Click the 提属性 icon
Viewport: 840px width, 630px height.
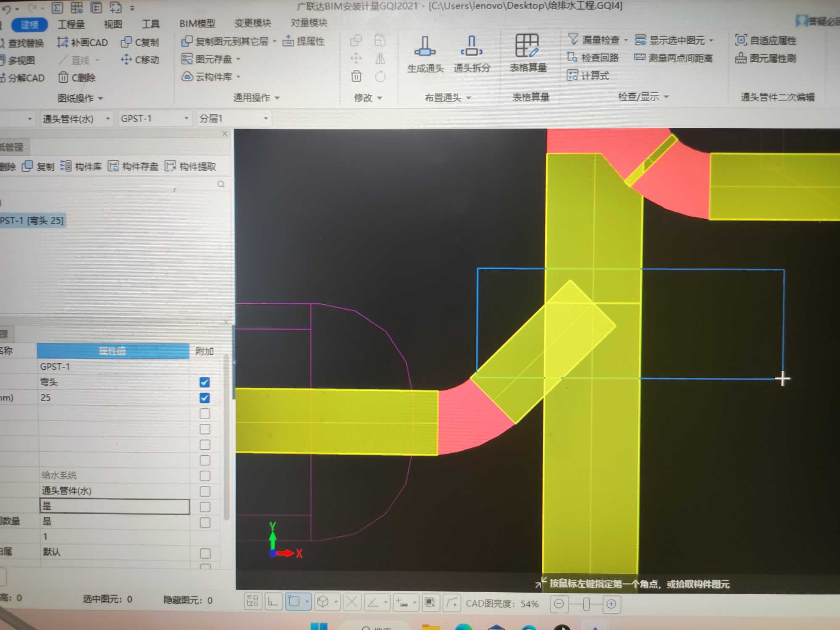[288, 41]
